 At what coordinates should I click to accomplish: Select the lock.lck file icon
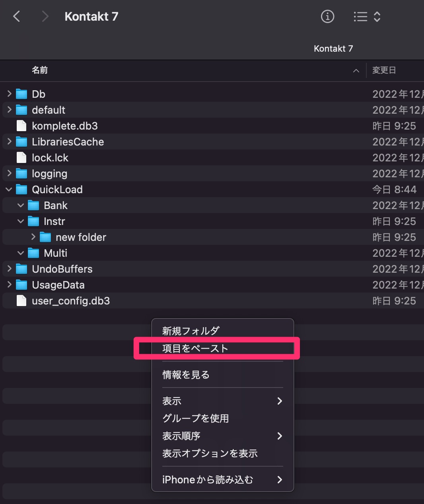(x=21, y=158)
